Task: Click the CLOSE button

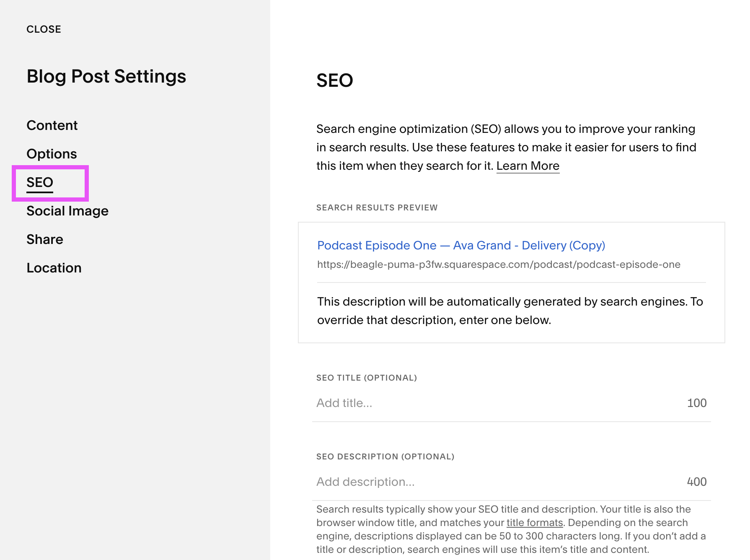Action: pyautogui.click(x=44, y=29)
